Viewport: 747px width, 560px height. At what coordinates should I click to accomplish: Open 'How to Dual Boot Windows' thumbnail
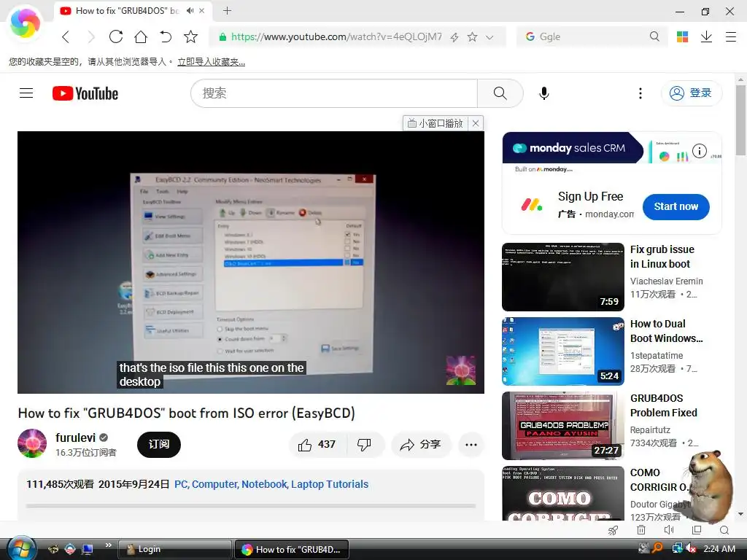[562, 351]
